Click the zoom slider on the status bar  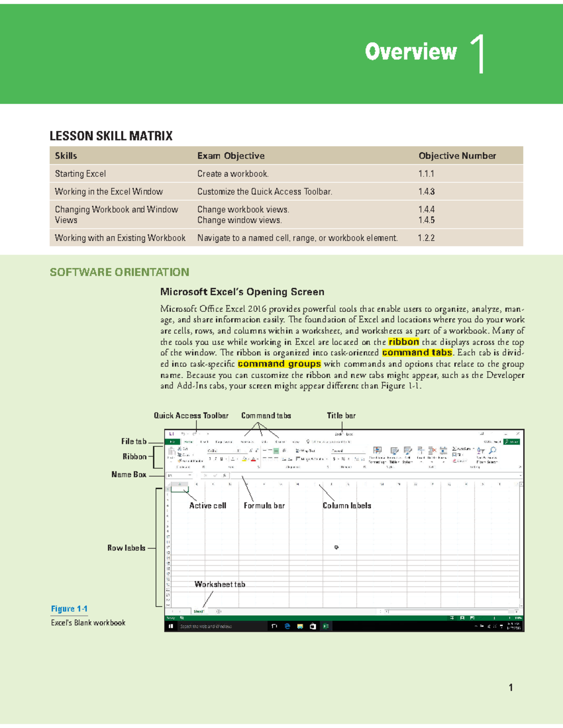pos(494,618)
